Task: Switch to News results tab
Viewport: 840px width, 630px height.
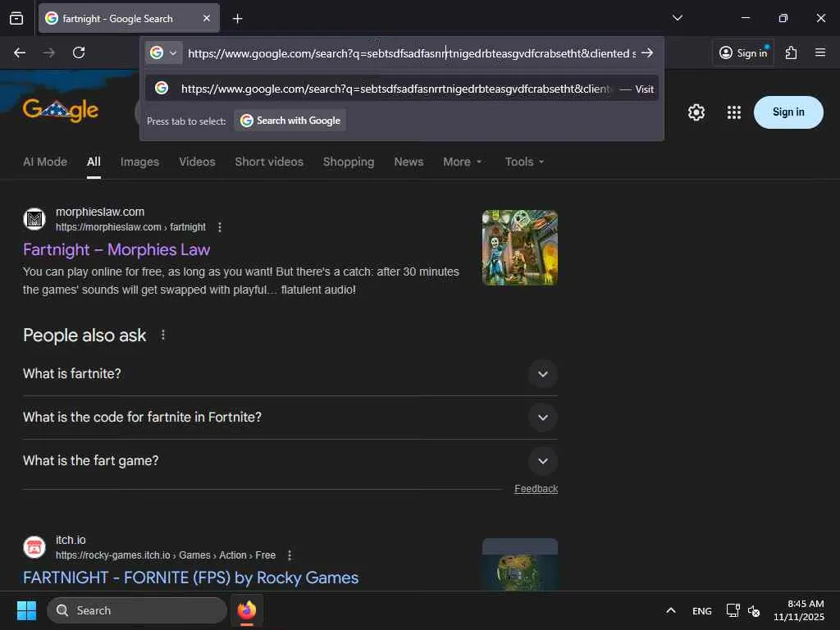Action: (409, 162)
